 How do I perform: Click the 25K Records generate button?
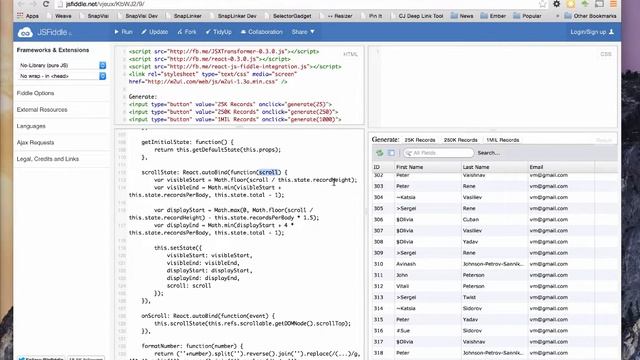click(x=420, y=140)
